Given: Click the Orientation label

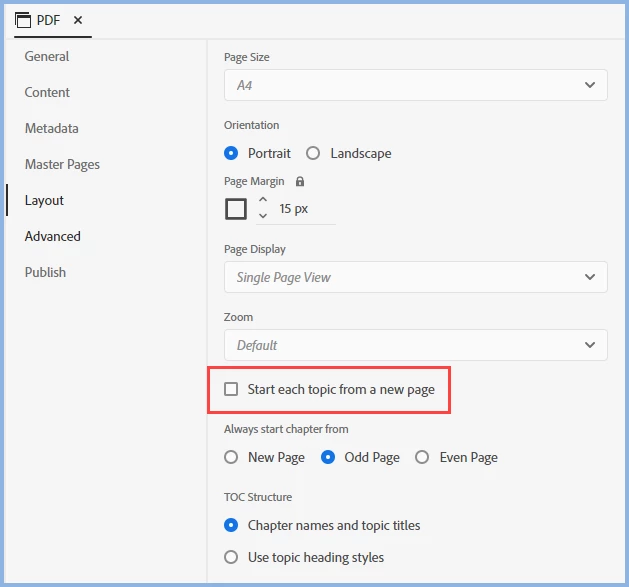Looking at the screenshot, I should (x=252, y=125).
